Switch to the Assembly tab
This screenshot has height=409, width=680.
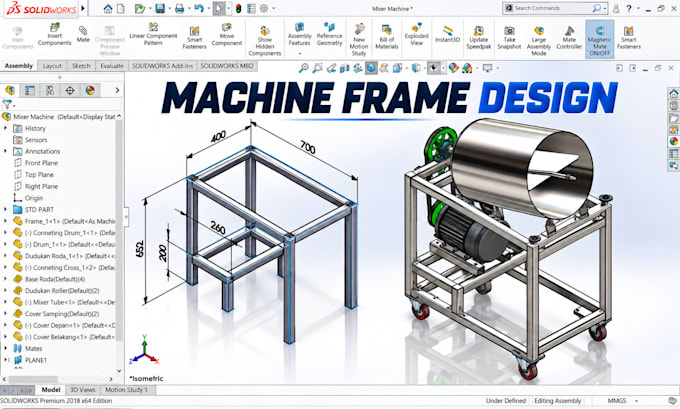(19, 66)
